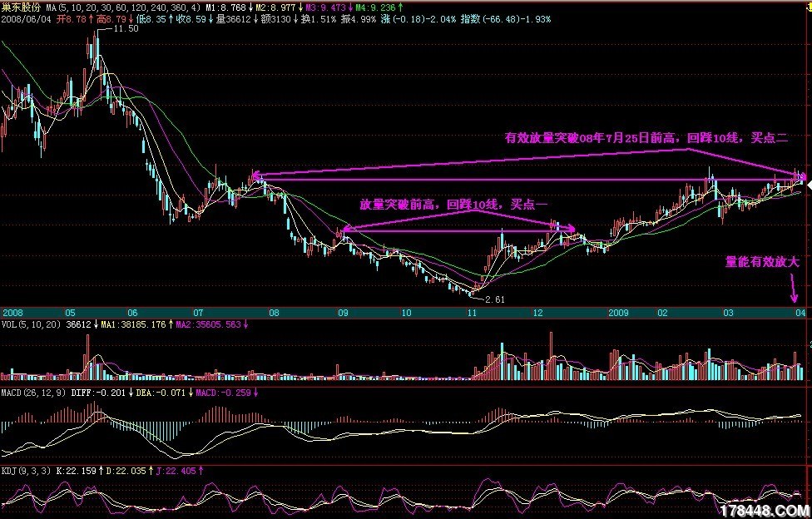The height and width of the screenshot is (519, 812).
Task: Click the 11.50 high price label
Action: (x=125, y=28)
